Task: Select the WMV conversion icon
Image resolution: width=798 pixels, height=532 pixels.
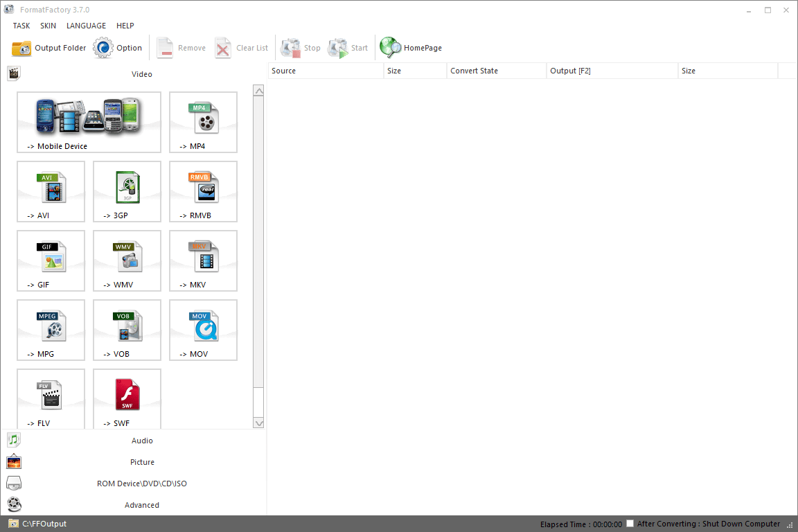Action: [x=127, y=261]
